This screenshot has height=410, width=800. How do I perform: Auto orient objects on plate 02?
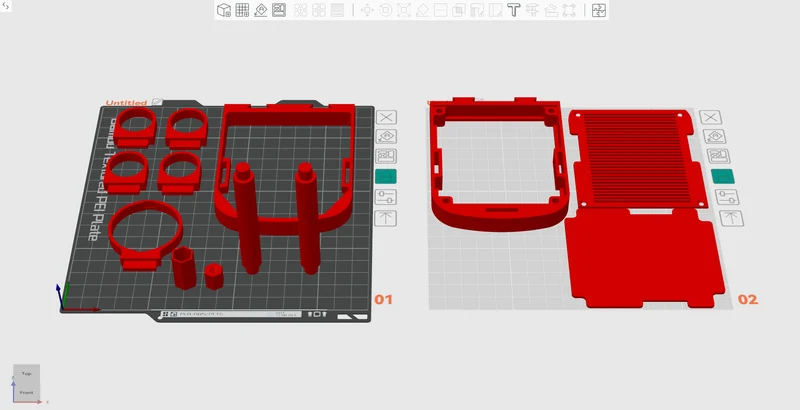point(714,136)
